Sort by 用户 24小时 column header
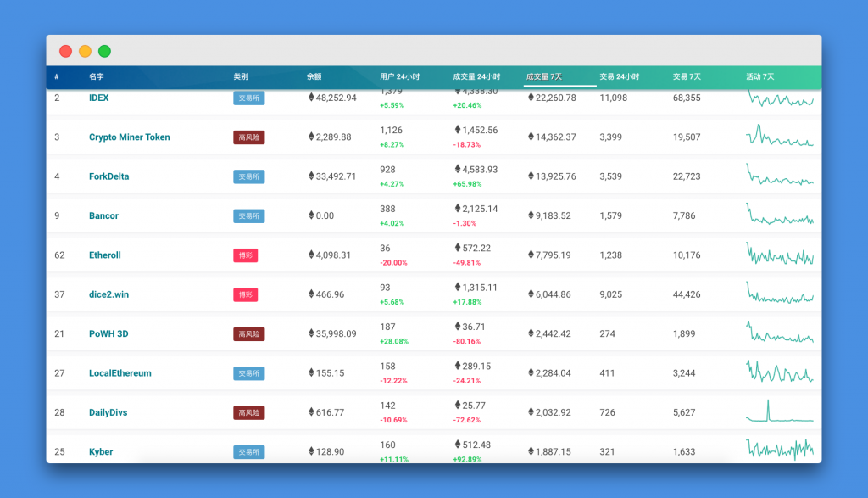This screenshot has height=498, width=868. [x=399, y=76]
